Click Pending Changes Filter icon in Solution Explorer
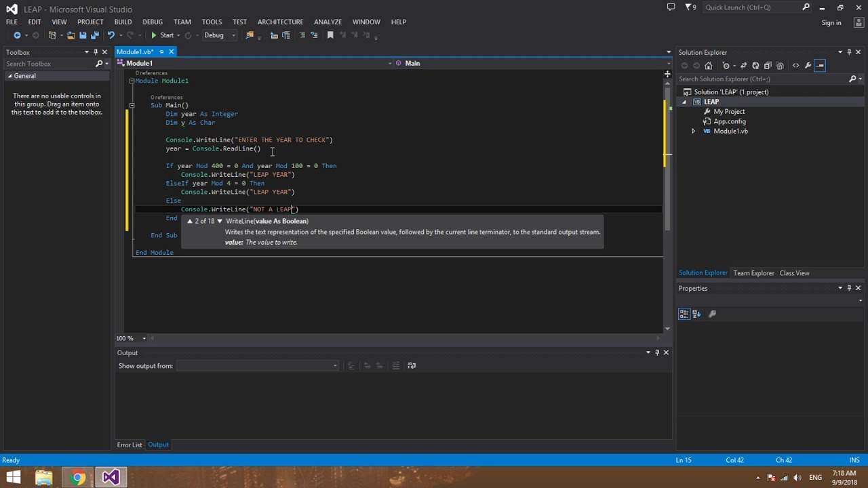 (726, 66)
